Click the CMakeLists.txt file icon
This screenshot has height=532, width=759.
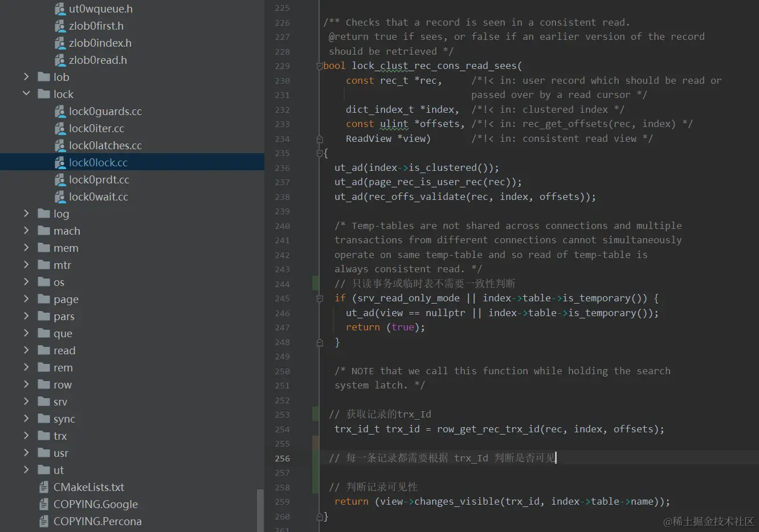pyautogui.click(x=44, y=487)
